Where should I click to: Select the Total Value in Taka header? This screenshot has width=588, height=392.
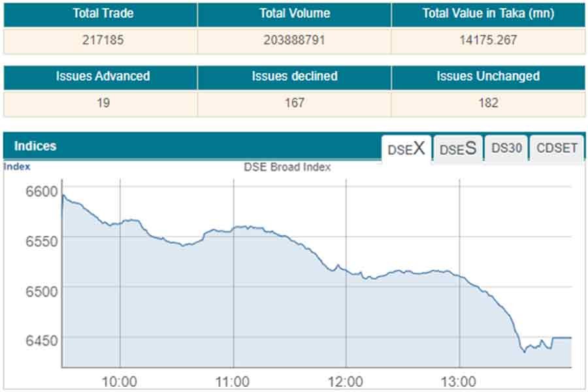(x=488, y=14)
